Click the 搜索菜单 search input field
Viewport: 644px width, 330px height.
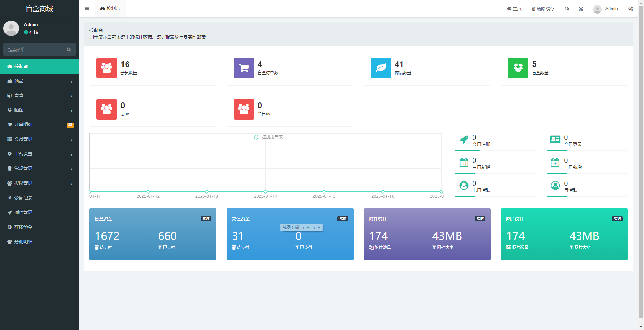coord(34,49)
